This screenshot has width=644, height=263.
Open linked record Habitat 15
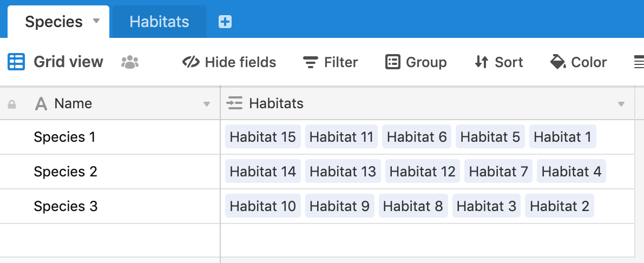[263, 137]
